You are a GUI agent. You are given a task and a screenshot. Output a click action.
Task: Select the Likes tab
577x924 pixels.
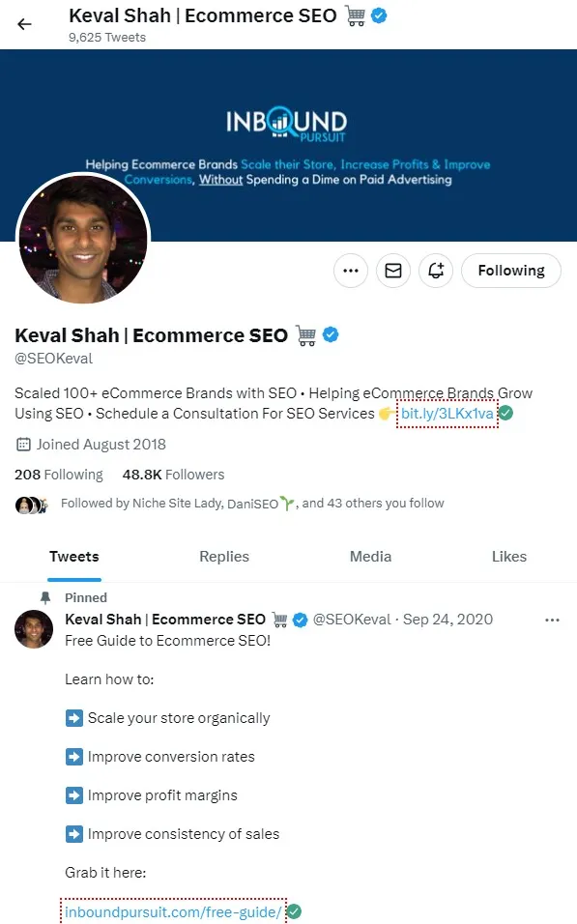[508, 557]
